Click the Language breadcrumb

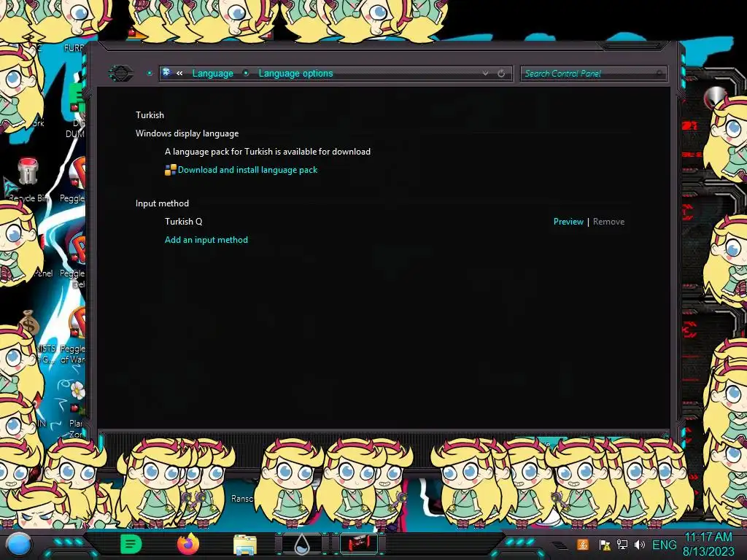click(x=212, y=74)
